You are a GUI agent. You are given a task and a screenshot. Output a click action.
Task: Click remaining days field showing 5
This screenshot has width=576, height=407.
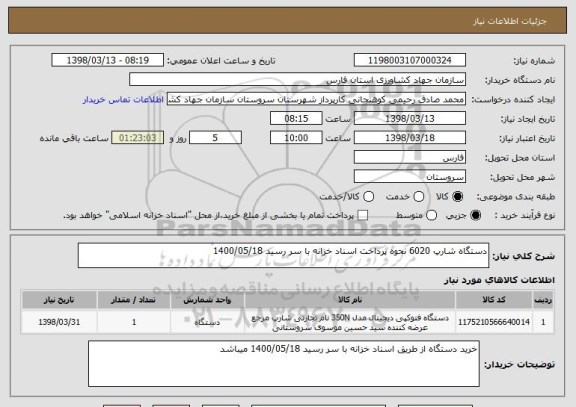point(215,138)
